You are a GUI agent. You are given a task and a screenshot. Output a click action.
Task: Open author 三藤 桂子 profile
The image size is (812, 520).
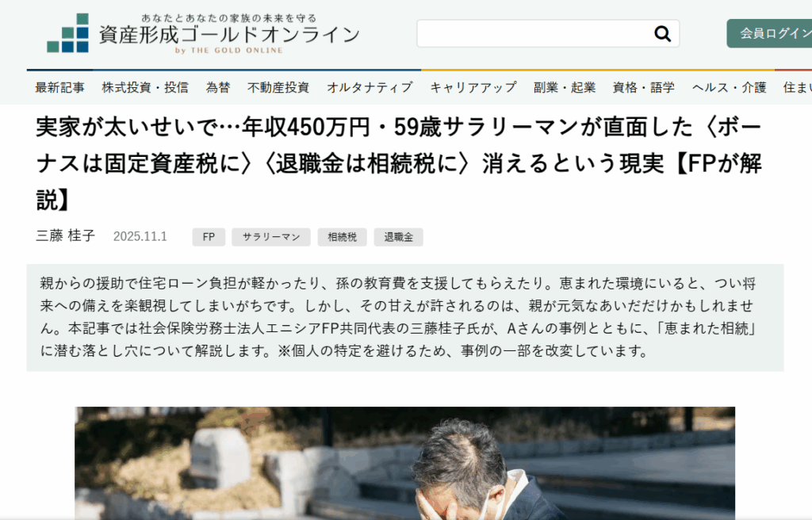click(66, 236)
